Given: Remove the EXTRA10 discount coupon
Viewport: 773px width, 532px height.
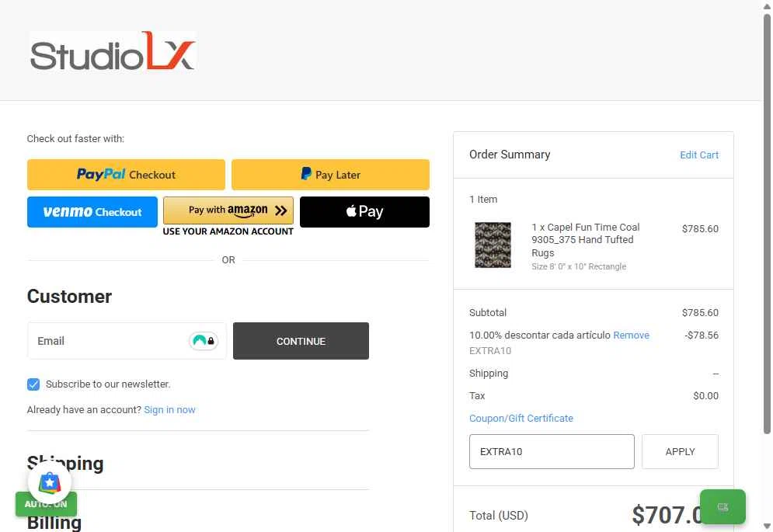Looking at the screenshot, I should pos(631,336).
